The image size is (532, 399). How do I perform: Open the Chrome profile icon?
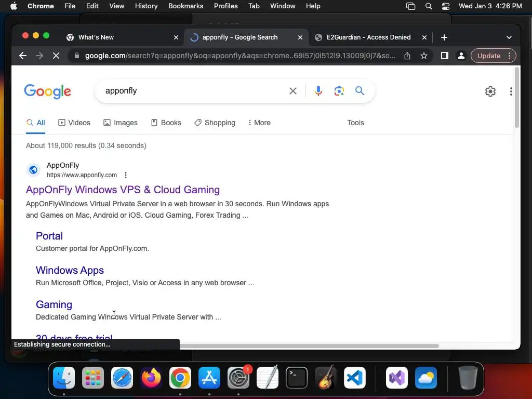(x=461, y=56)
